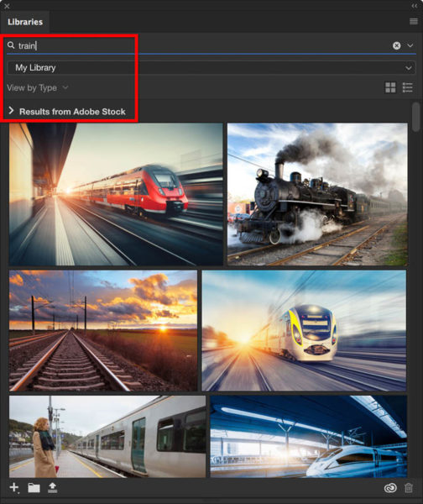
Task: Click the search magnifier icon
Action: click(11, 45)
